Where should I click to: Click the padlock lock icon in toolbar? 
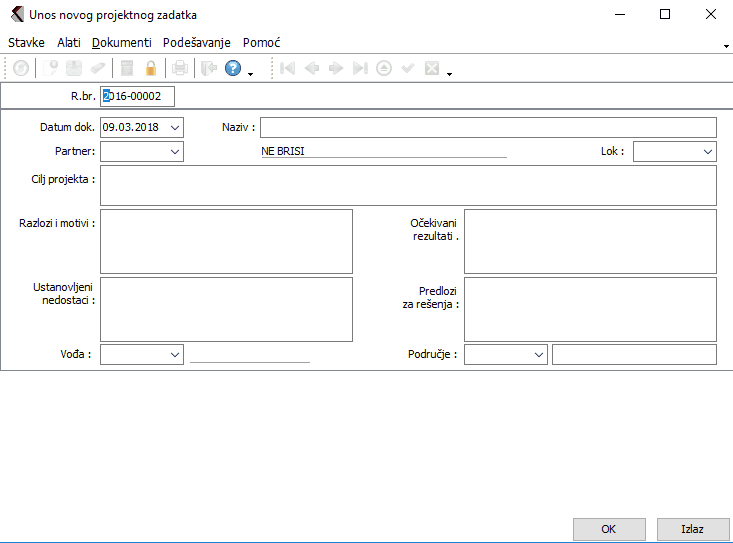pos(151,69)
